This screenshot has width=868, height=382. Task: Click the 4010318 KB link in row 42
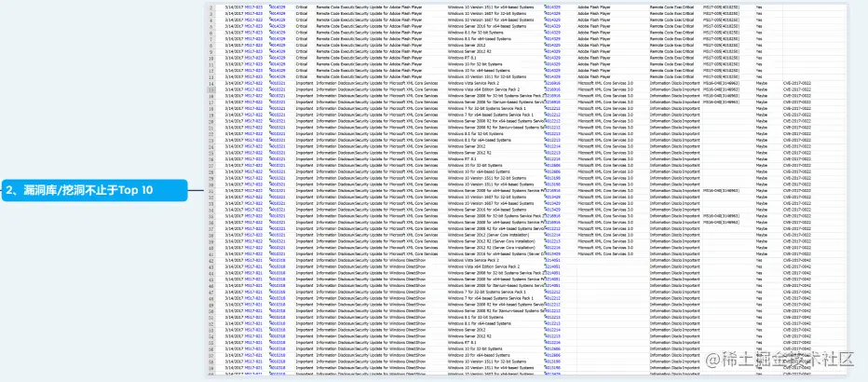pos(278,260)
